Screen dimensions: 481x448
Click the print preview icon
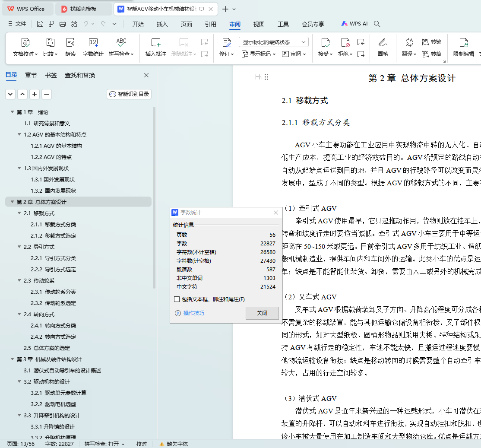click(74, 24)
